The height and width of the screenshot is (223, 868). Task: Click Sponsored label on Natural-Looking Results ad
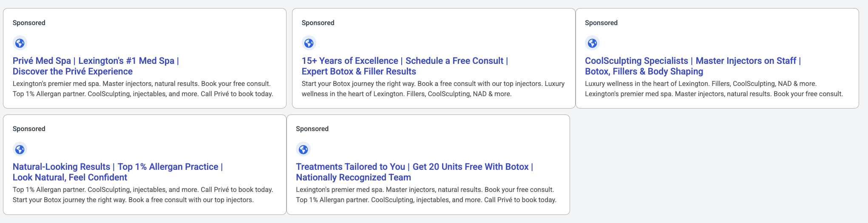[x=29, y=129]
